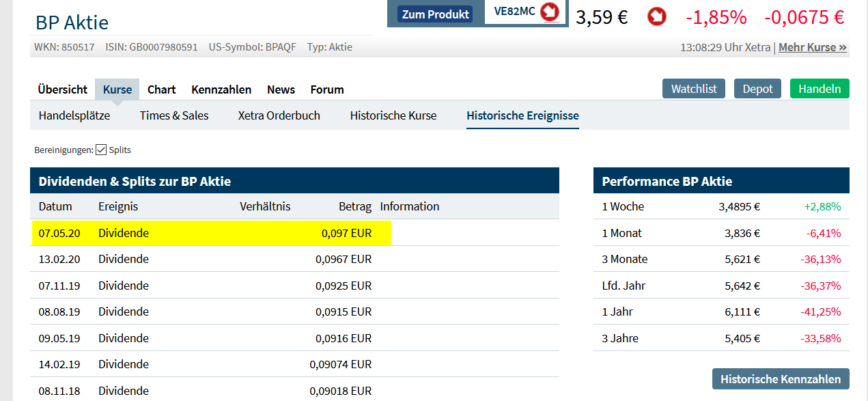Click the Betrag column header
Viewport: 868px width, 401px height.
pyautogui.click(x=355, y=206)
